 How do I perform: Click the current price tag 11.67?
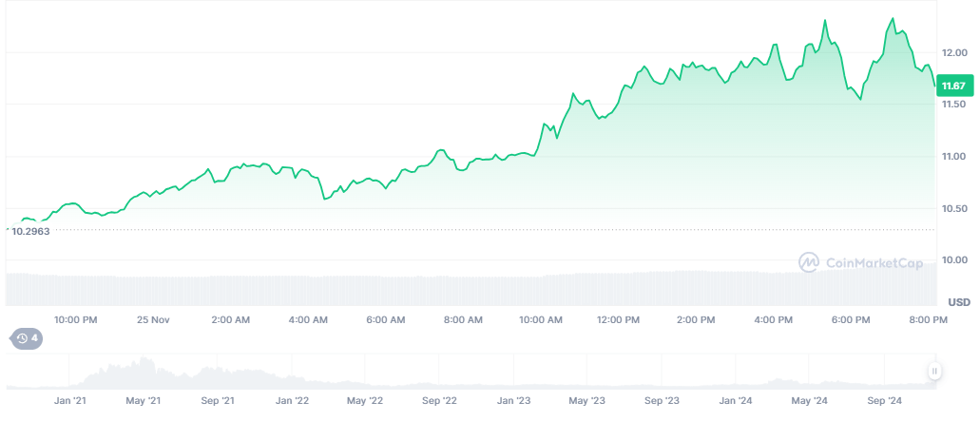(953, 86)
